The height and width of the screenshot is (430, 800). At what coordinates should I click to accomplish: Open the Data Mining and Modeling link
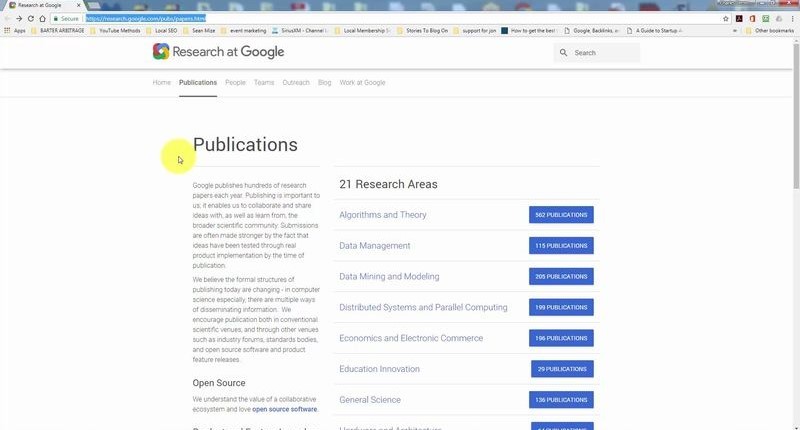pyautogui.click(x=389, y=276)
